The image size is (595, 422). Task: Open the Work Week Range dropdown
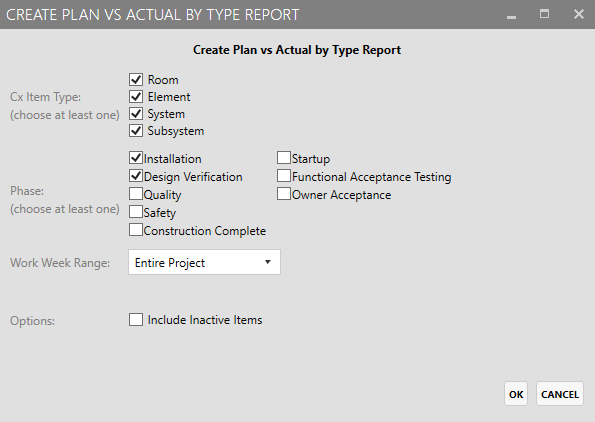(x=205, y=262)
